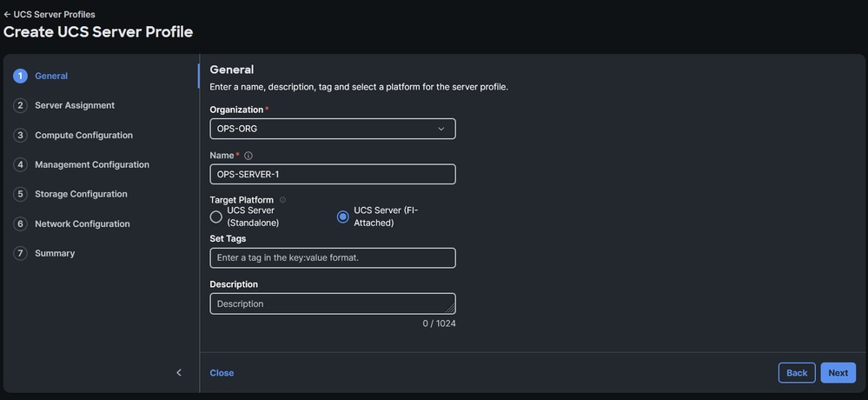Click the Description text area
This screenshot has width=868, height=400.
(x=333, y=303)
